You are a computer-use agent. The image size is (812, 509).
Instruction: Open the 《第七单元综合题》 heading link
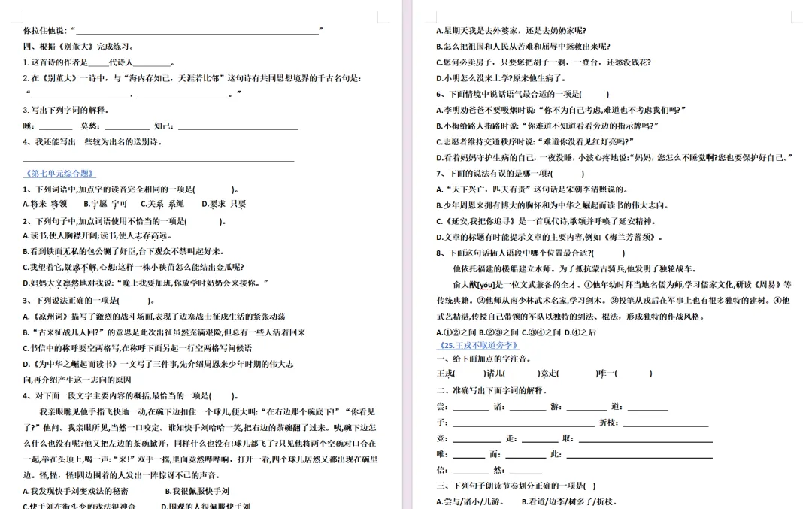point(59,174)
